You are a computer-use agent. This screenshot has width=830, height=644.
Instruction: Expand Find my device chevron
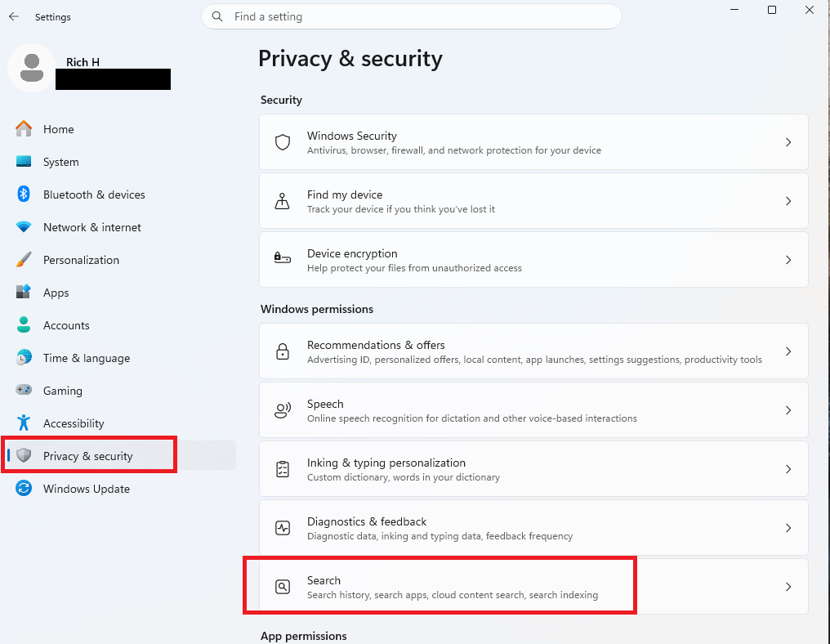(x=788, y=201)
